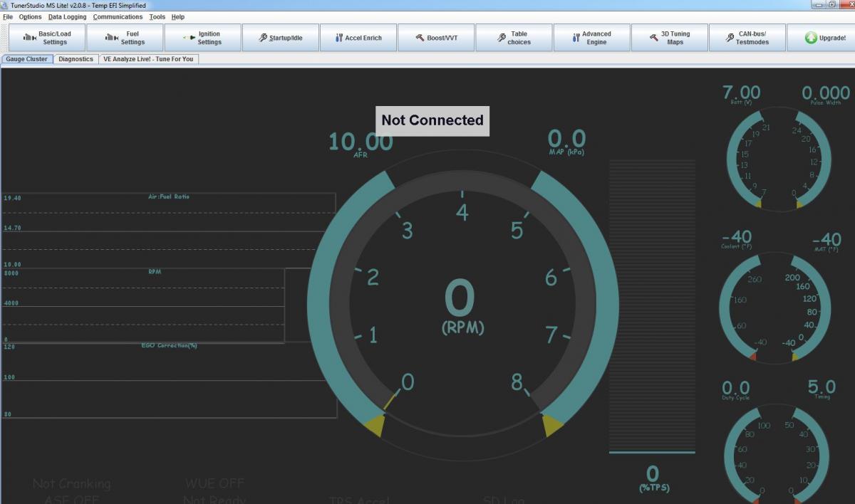855x504 pixels.
Task: Open Fuel Settings toolbar button
Action: 125,38
